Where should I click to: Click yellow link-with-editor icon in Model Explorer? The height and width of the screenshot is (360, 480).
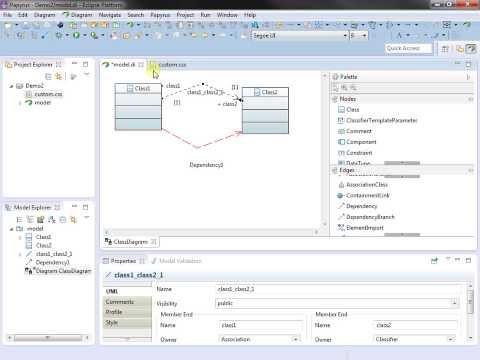coord(73,219)
